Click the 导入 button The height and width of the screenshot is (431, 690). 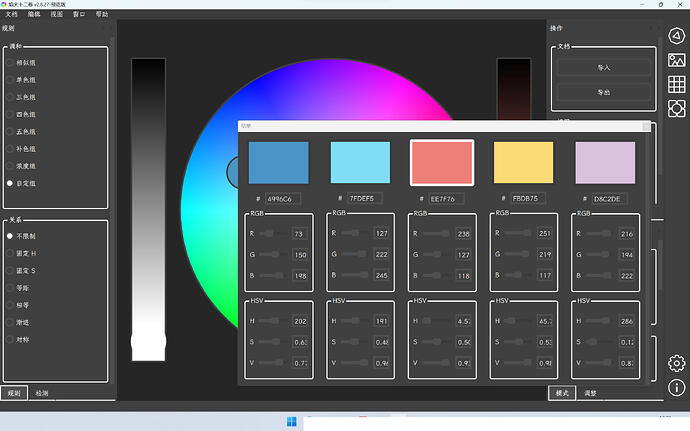pyautogui.click(x=603, y=67)
